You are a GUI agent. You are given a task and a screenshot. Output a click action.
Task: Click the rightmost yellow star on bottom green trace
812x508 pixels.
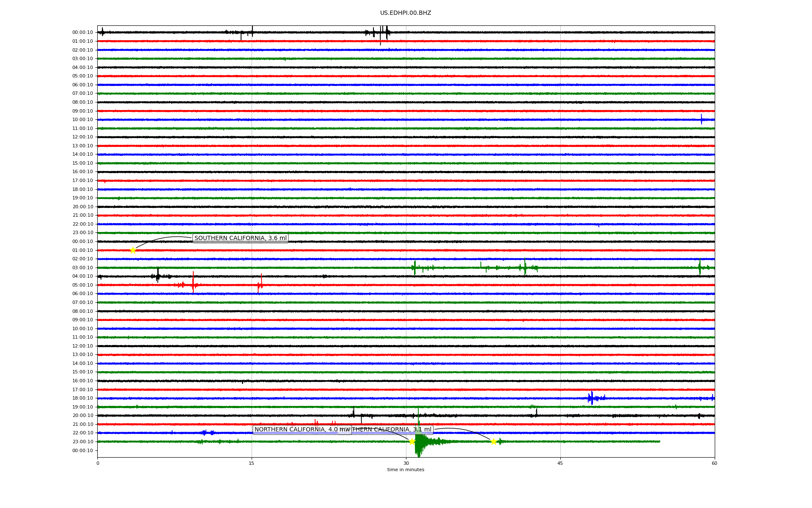(x=494, y=442)
